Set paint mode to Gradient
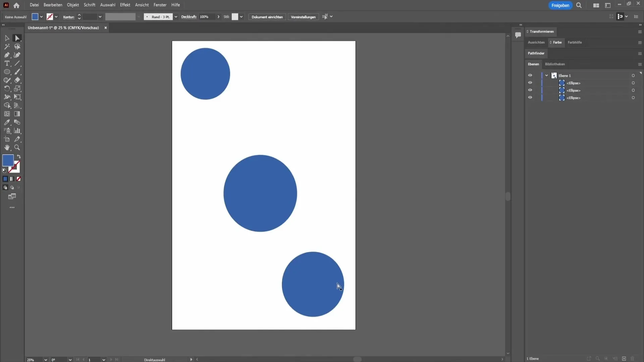644x362 pixels. click(12, 179)
